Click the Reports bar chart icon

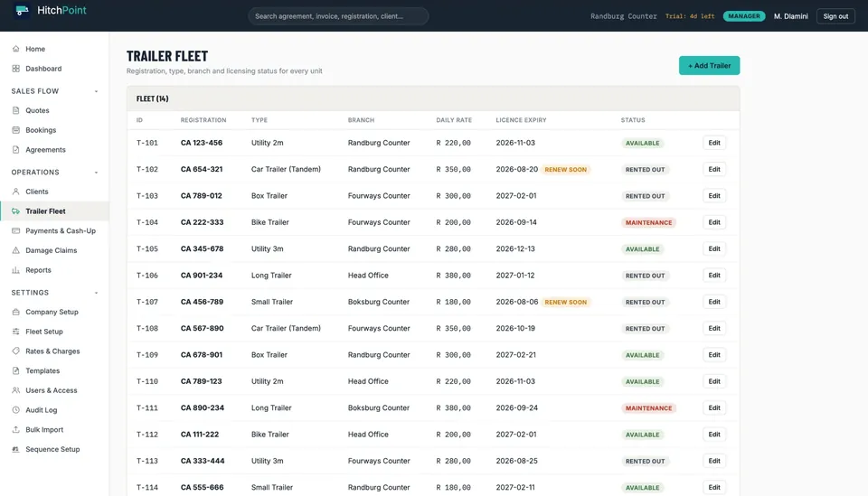[x=15, y=270]
